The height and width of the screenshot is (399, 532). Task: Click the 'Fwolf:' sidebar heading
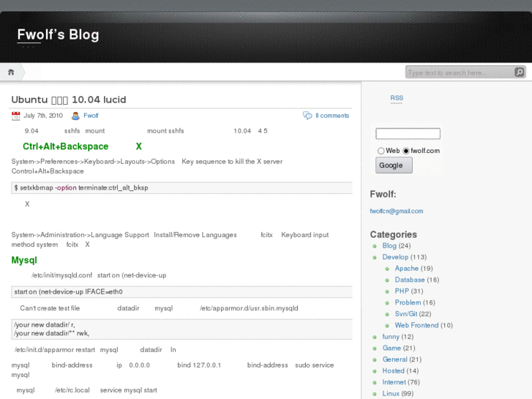(383, 194)
